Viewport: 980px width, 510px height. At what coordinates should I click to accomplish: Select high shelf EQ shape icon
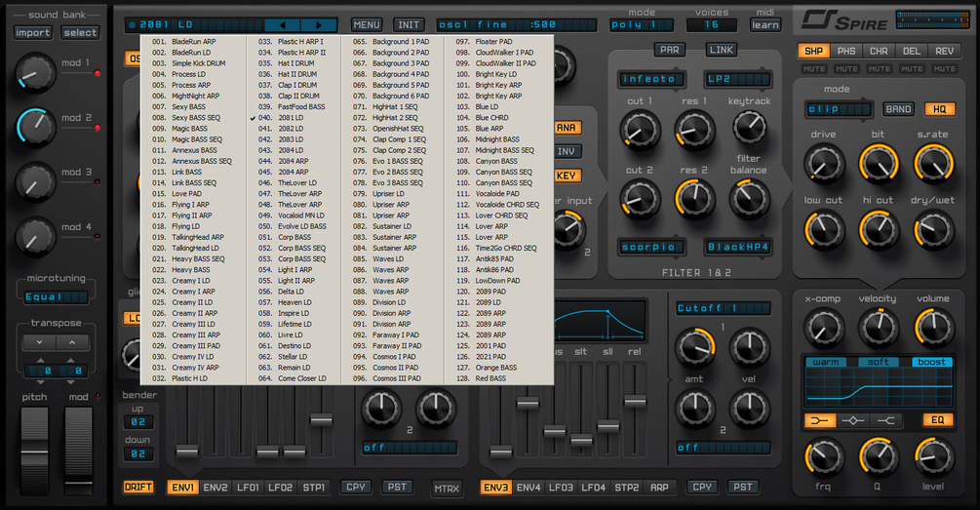[x=886, y=420]
